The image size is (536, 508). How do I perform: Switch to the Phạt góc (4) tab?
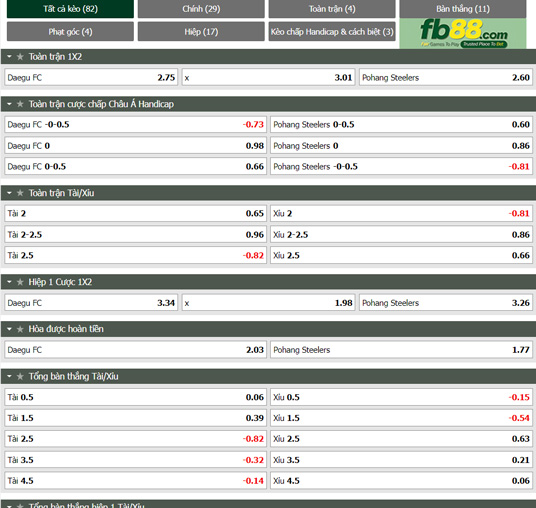tap(70, 31)
